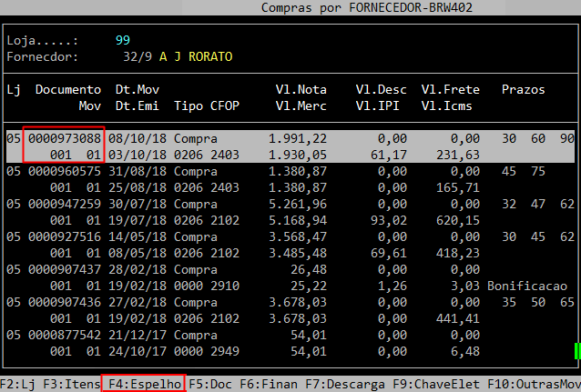Screen dimensions: 581x392
Task: Select F5:Doc in the bottom bar
Action: pos(210,384)
